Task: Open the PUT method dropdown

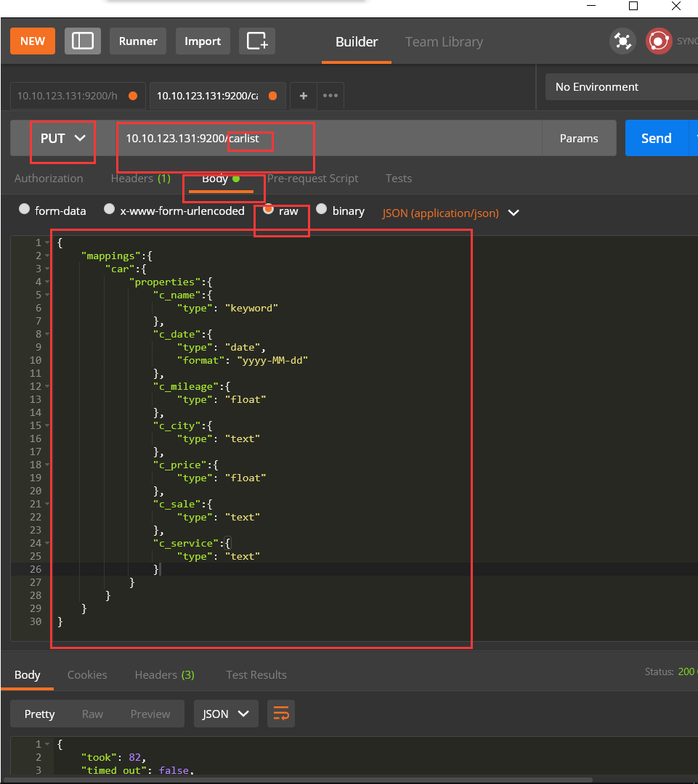Action: click(x=62, y=139)
